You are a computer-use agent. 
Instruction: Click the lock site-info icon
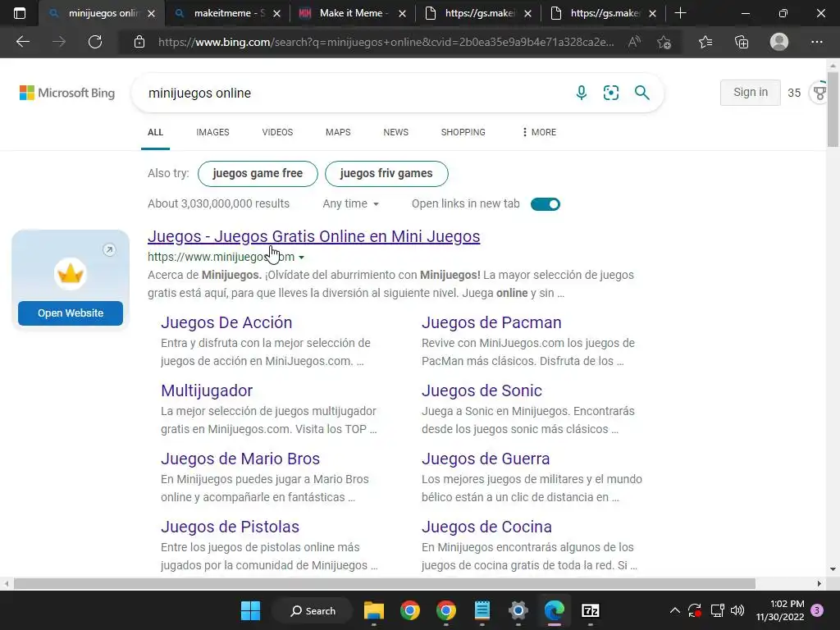139,42
